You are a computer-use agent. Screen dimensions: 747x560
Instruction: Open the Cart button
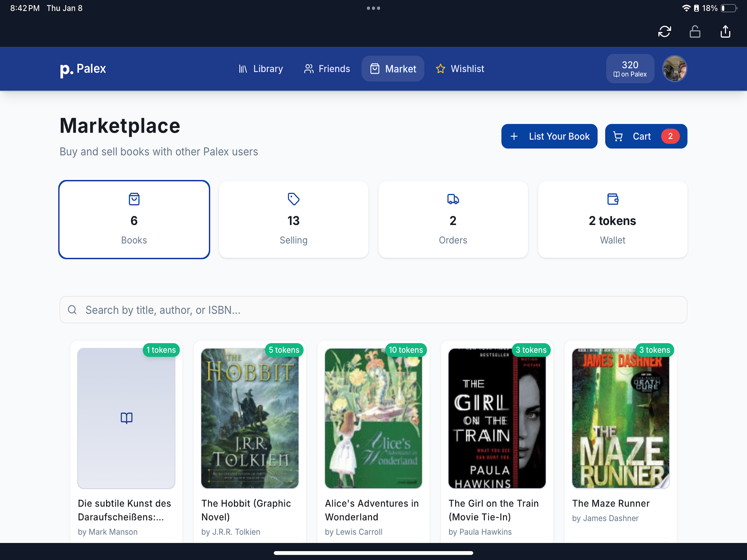(646, 136)
